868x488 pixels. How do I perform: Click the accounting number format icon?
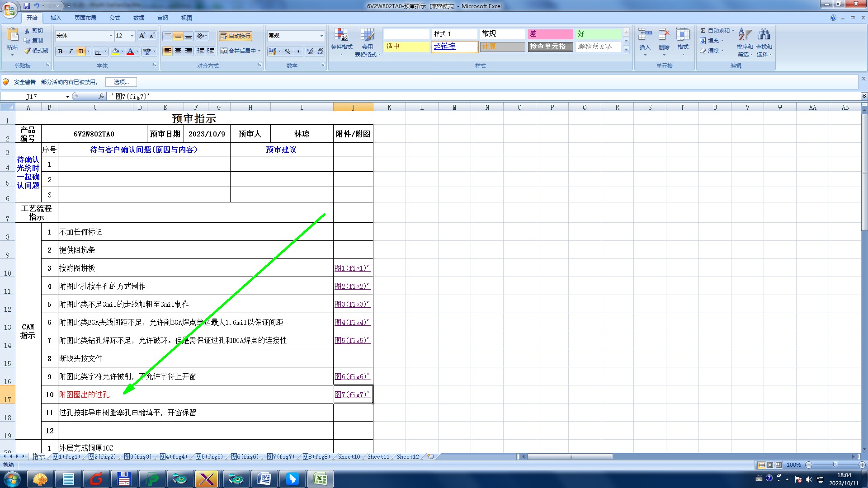click(272, 52)
